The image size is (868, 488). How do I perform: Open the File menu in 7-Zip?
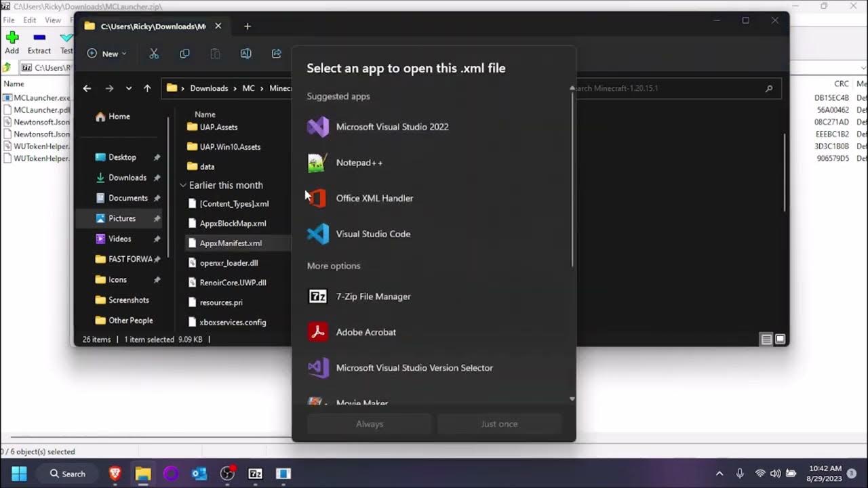pyautogui.click(x=9, y=20)
